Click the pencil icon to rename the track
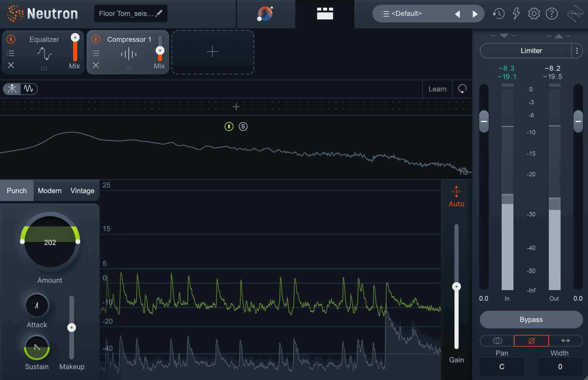The width and height of the screenshot is (588, 380). coord(159,13)
